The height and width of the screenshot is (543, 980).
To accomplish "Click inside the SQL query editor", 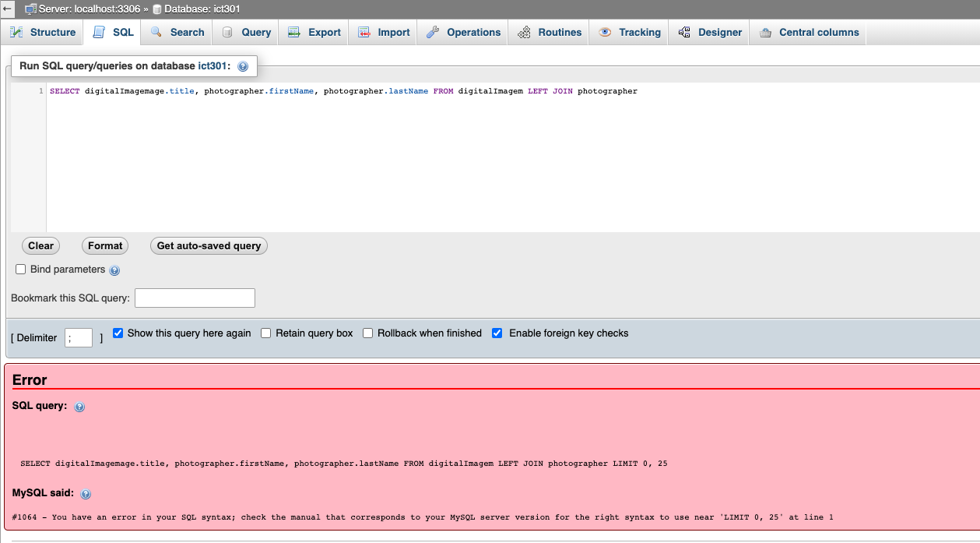I will 513,157.
